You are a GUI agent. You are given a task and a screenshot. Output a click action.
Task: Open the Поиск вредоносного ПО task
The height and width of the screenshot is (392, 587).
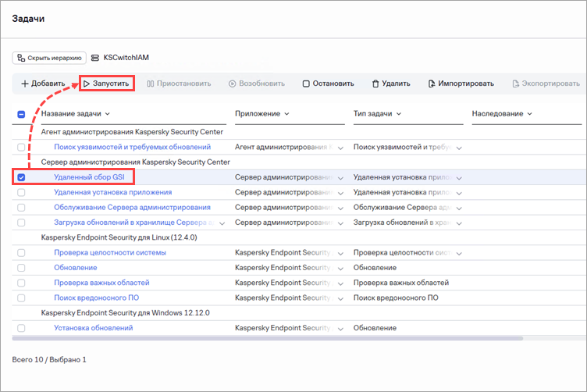click(x=96, y=298)
